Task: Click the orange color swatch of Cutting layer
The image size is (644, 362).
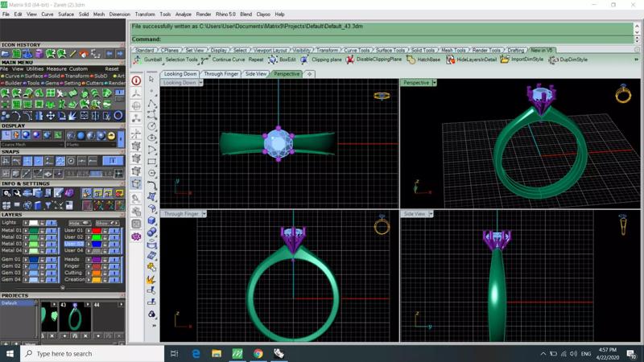Action: [x=97, y=273]
